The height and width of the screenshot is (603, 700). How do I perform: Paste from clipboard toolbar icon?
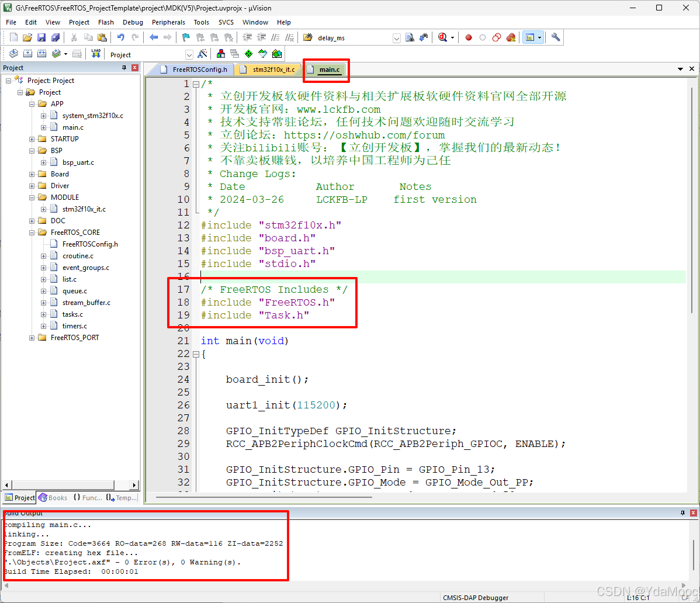(102, 37)
